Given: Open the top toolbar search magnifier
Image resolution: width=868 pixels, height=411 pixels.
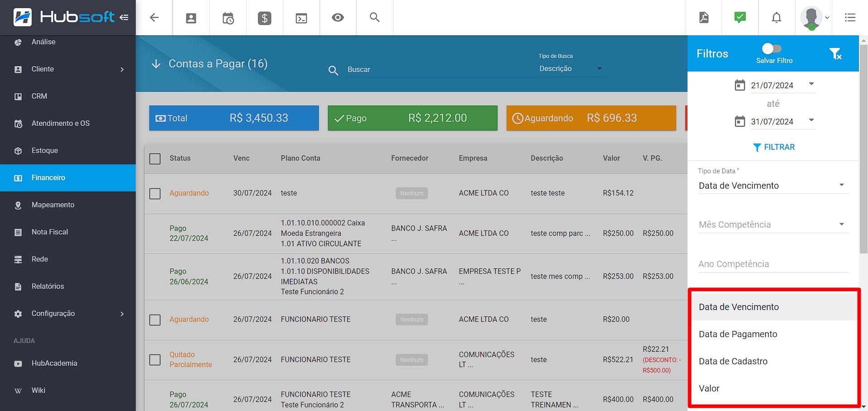Looking at the screenshot, I should click(375, 17).
